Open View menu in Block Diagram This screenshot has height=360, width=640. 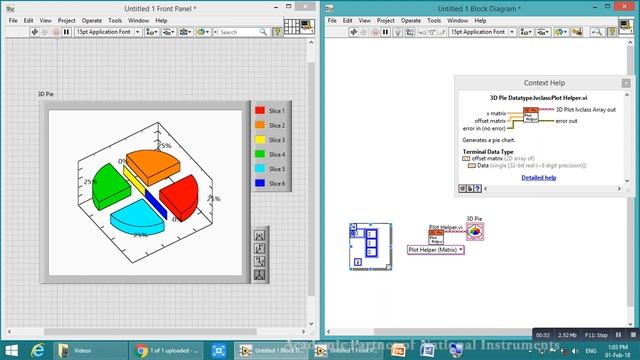(x=364, y=20)
